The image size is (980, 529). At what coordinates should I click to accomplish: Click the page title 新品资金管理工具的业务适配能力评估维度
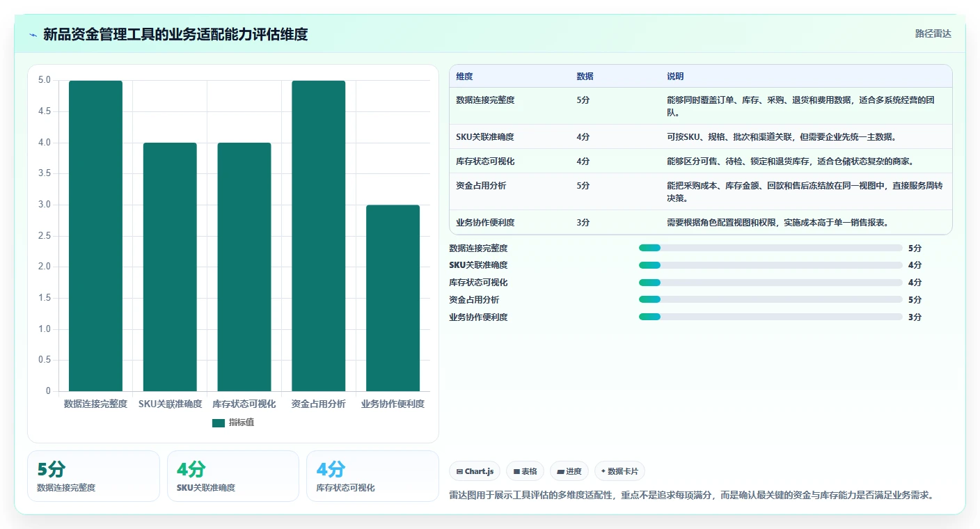(175, 34)
